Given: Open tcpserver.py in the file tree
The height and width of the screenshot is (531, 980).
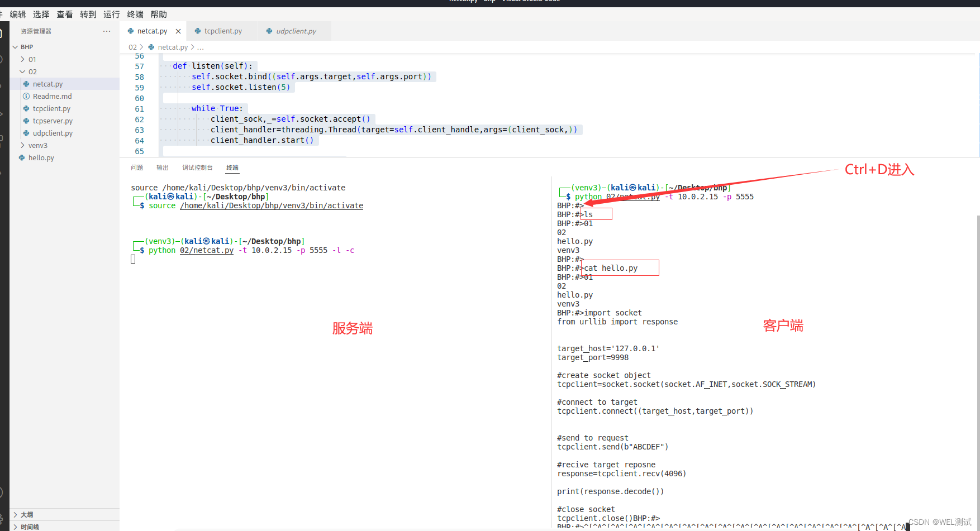Looking at the screenshot, I should click(x=53, y=121).
